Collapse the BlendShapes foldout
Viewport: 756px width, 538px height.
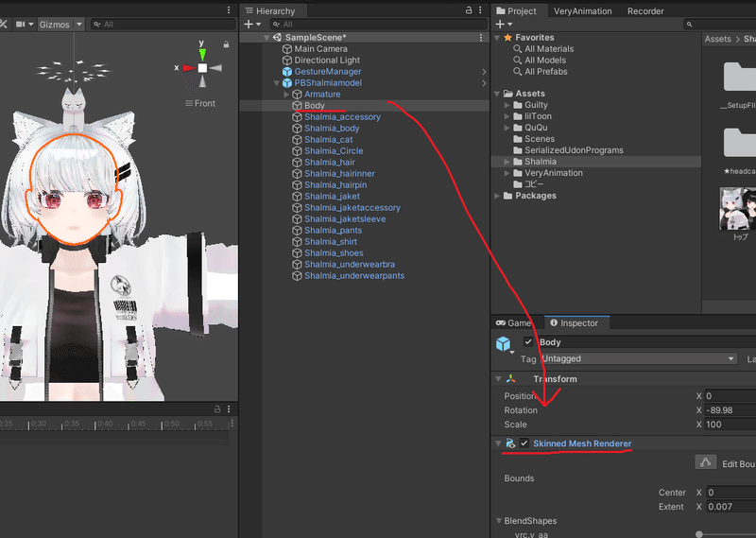click(x=499, y=521)
